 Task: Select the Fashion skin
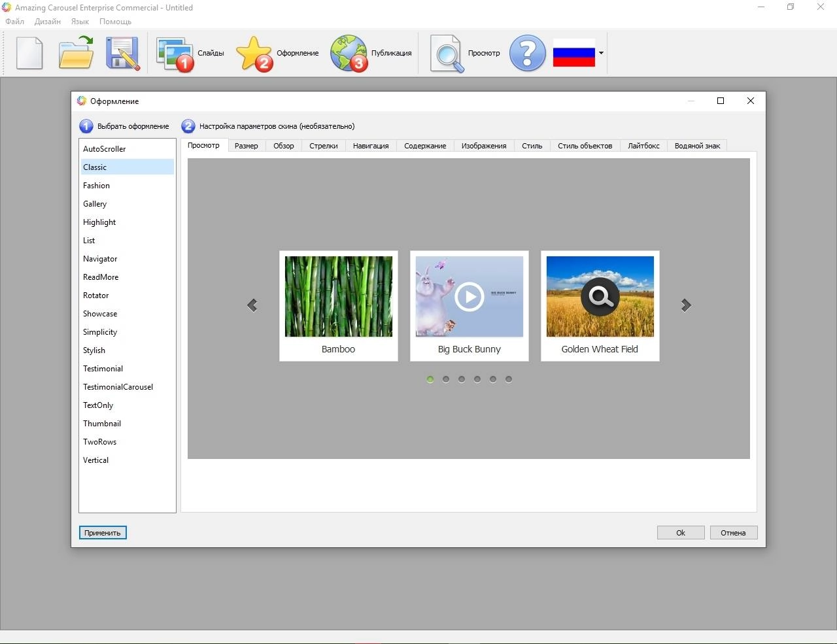[x=128, y=186]
